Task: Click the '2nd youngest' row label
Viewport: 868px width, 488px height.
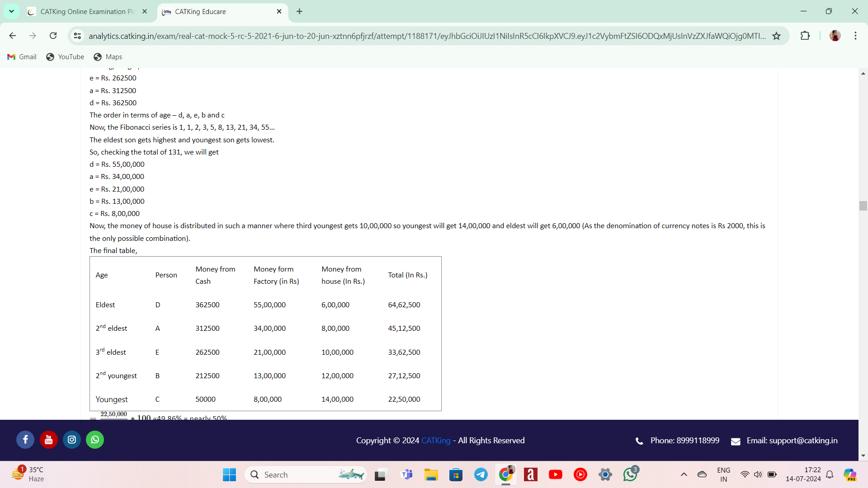Action: (x=116, y=375)
